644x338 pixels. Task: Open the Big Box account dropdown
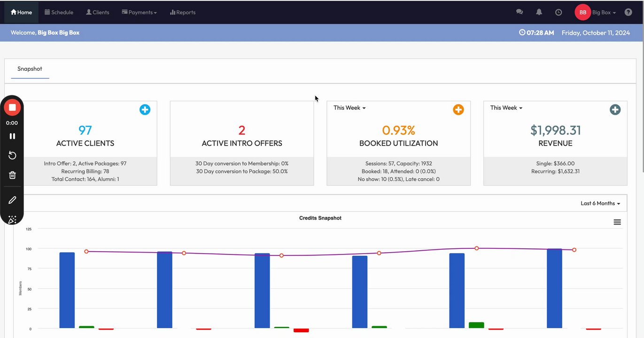coord(604,12)
